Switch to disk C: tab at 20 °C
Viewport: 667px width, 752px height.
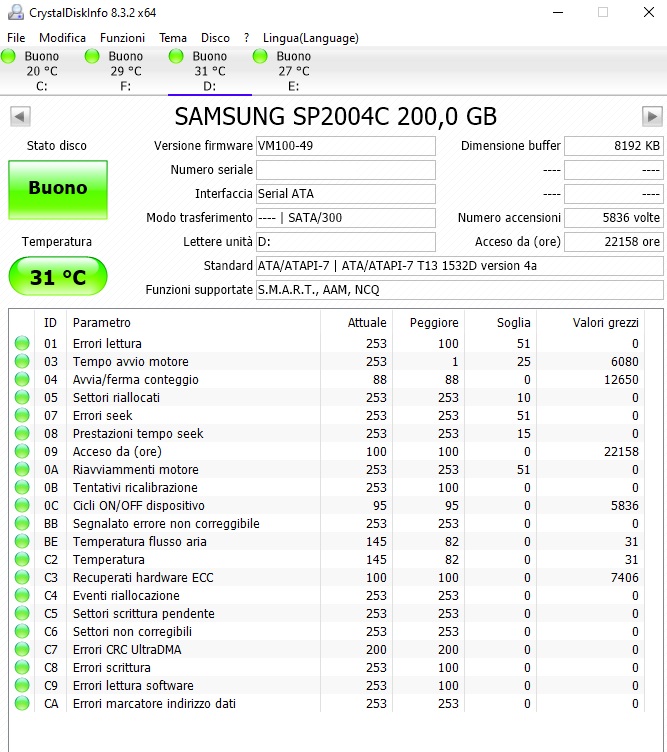[42, 71]
